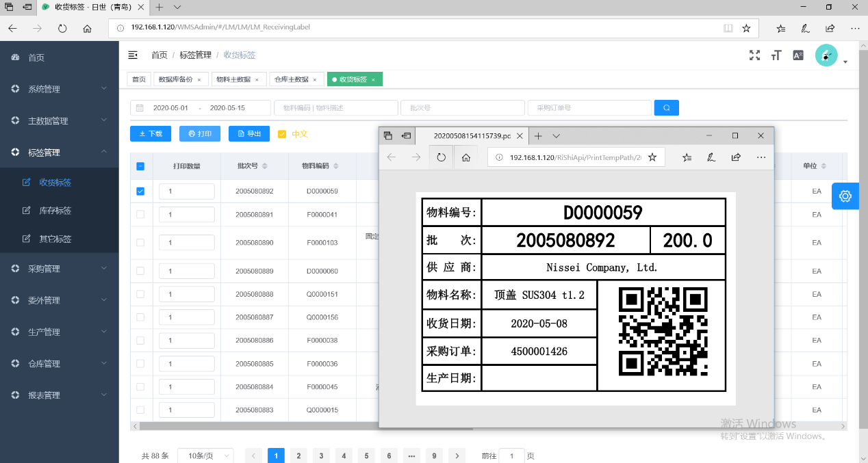Viewport: 868px width, 463px height.
Task: Click the user avatar icon
Action: click(826, 55)
